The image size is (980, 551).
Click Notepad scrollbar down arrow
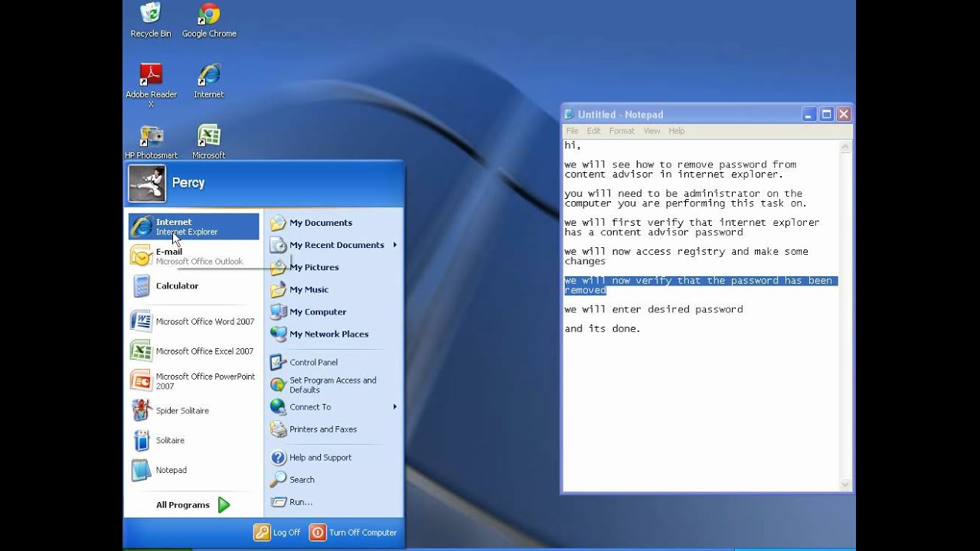(845, 484)
